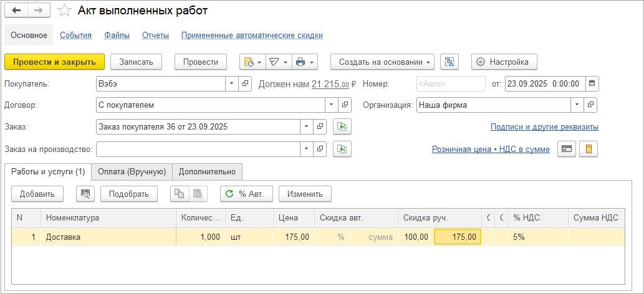
Task: Fill from production order icon
Action: (342, 149)
